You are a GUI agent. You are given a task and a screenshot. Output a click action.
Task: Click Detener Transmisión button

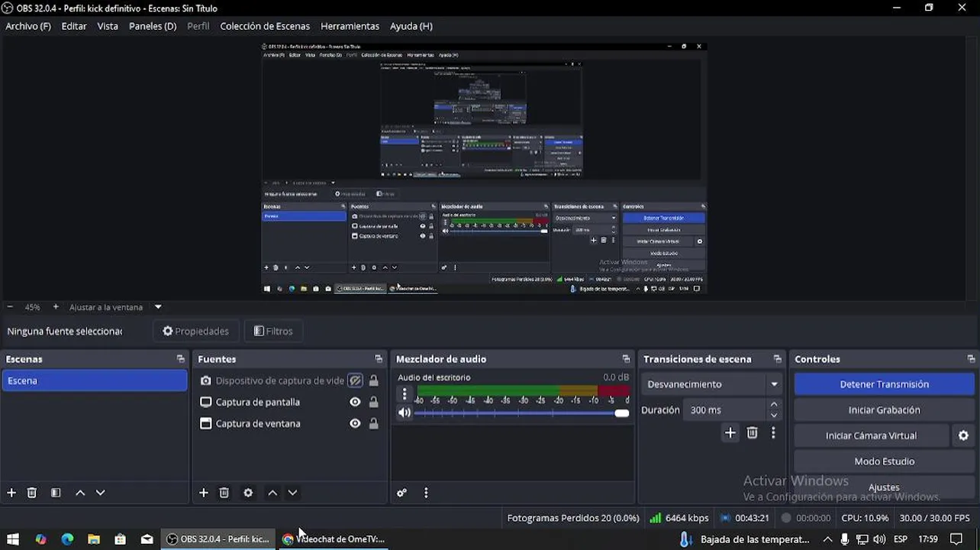[x=884, y=384]
